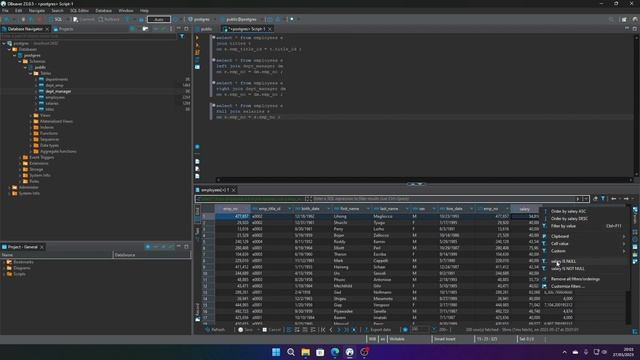Open the Cell value submenu
The height and width of the screenshot is (360, 640).
pos(560,244)
